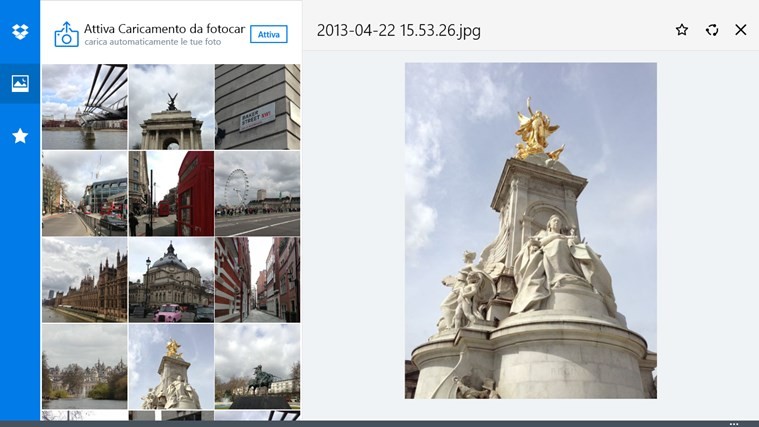Open the street with red buses thumbnail
Image resolution: width=759 pixels, height=427 pixels.
click(x=85, y=194)
